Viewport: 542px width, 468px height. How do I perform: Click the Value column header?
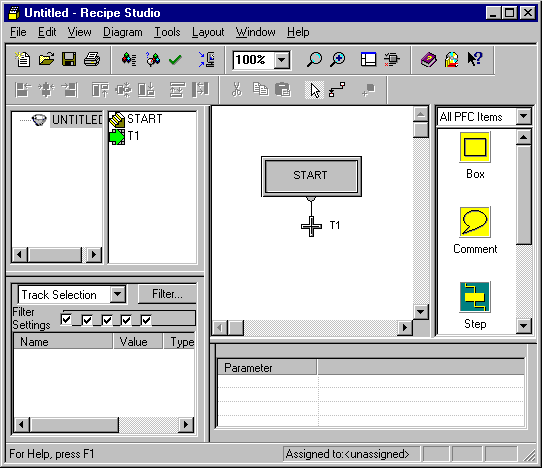[x=138, y=342]
